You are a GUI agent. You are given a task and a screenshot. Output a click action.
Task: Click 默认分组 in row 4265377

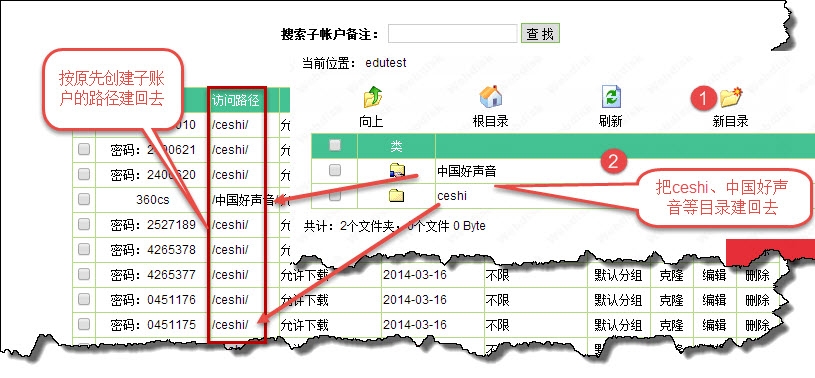point(619,275)
